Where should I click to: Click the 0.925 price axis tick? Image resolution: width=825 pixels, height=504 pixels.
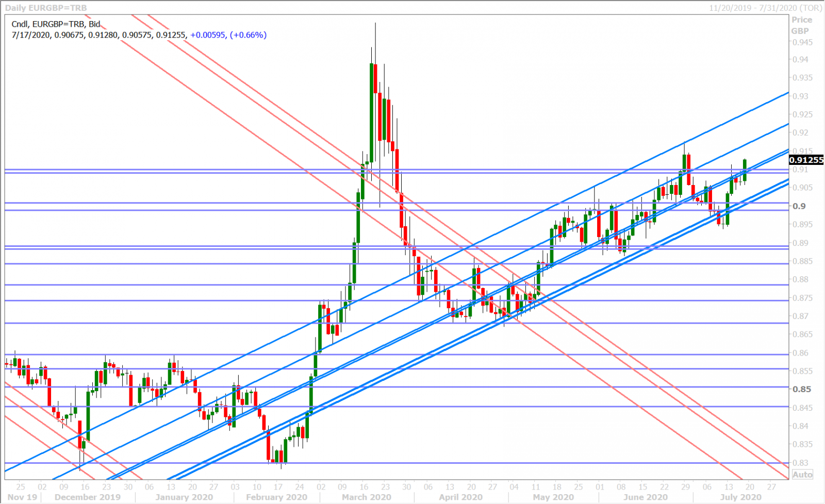[803, 114]
